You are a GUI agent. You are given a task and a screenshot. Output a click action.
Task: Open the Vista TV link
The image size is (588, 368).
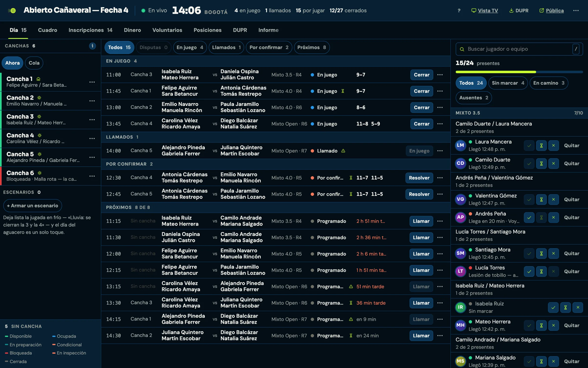[485, 11]
